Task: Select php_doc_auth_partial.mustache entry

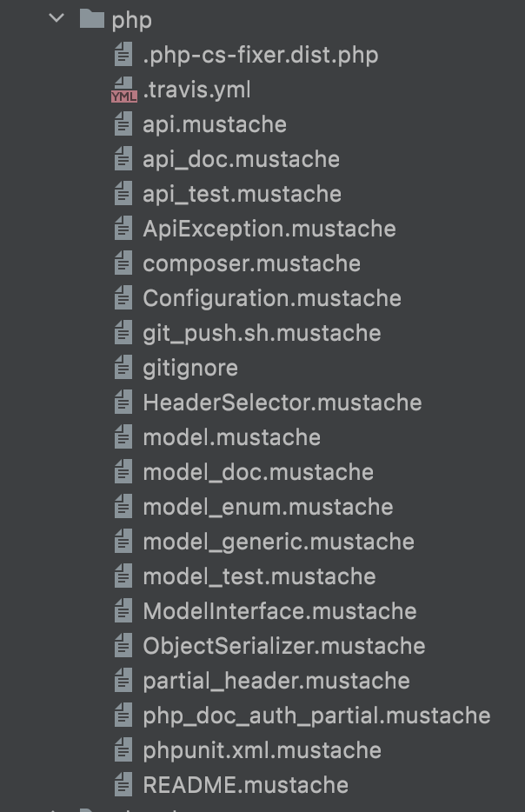Action: [x=317, y=715]
